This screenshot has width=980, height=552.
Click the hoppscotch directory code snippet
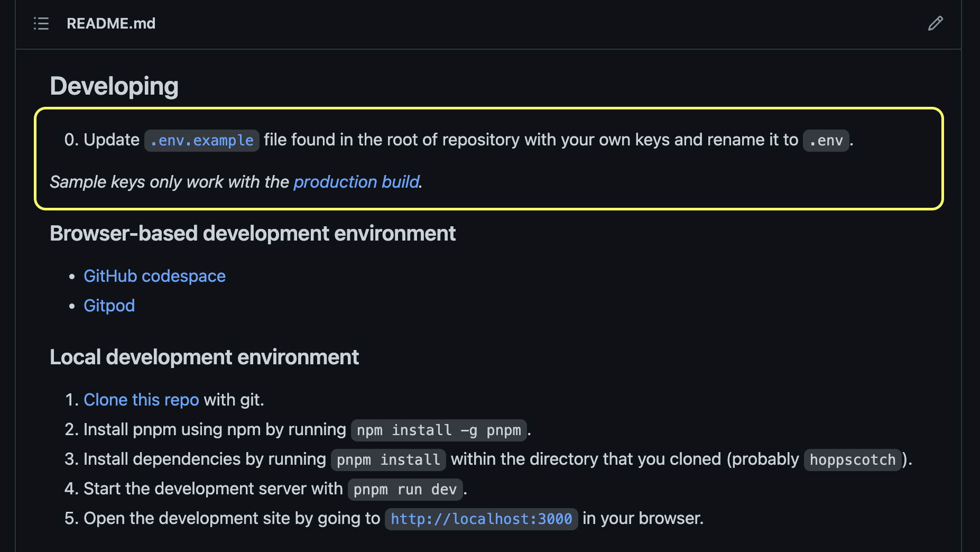tap(853, 460)
